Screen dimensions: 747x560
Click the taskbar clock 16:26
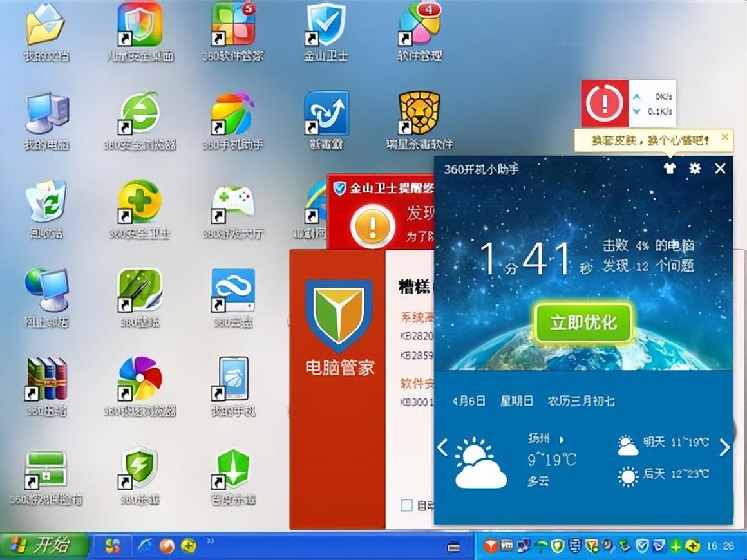721,546
